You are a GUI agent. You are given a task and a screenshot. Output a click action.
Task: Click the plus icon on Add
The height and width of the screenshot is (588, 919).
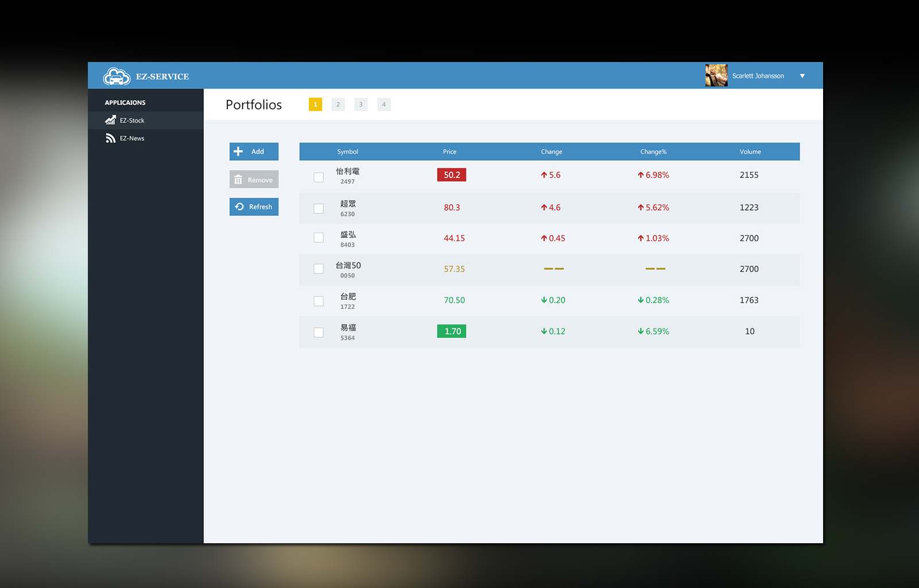[238, 152]
